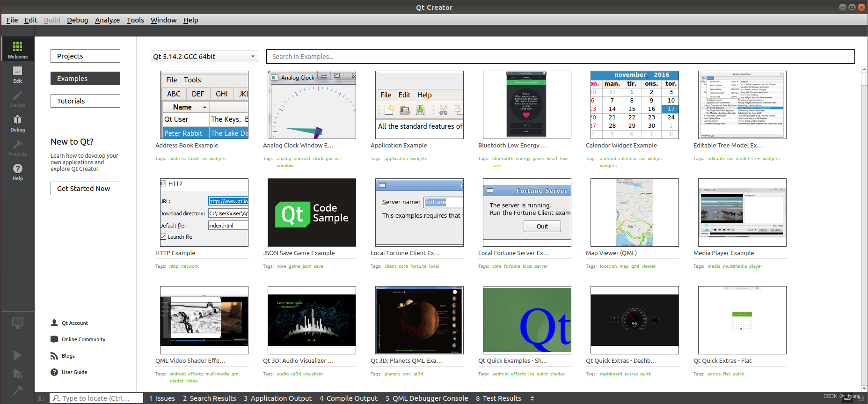Open the Search Results pane

[x=210, y=398]
